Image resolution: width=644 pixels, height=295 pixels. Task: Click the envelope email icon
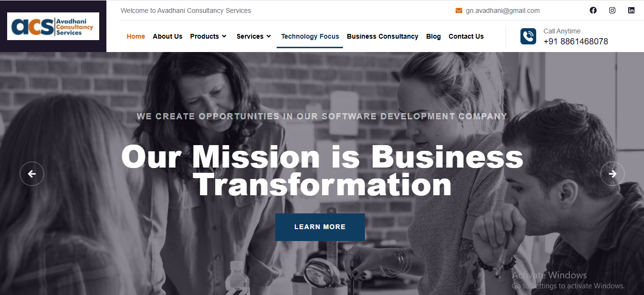459,11
